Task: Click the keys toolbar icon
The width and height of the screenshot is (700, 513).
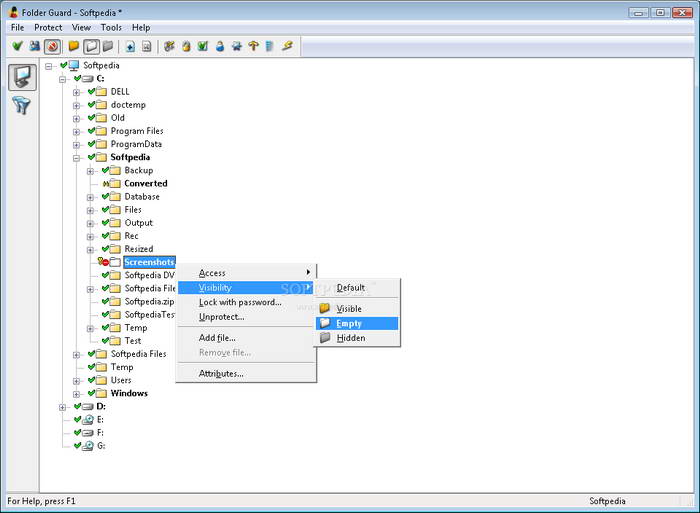Action: pos(169,46)
